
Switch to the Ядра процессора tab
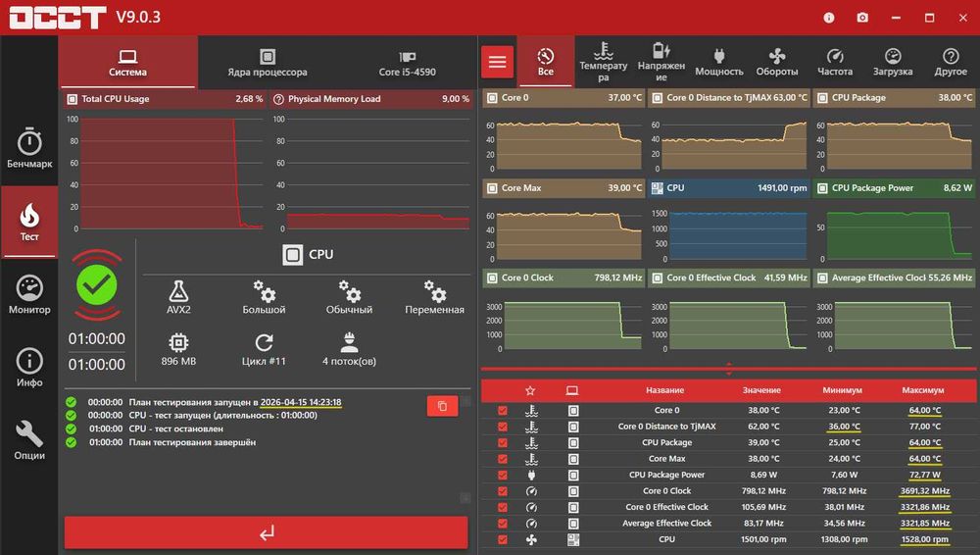pyautogui.click(x=268, y=63)
